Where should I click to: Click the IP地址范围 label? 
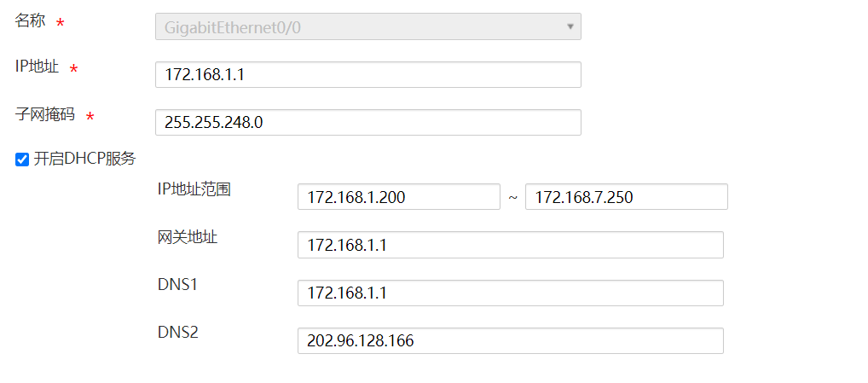[x=194, y=189]
